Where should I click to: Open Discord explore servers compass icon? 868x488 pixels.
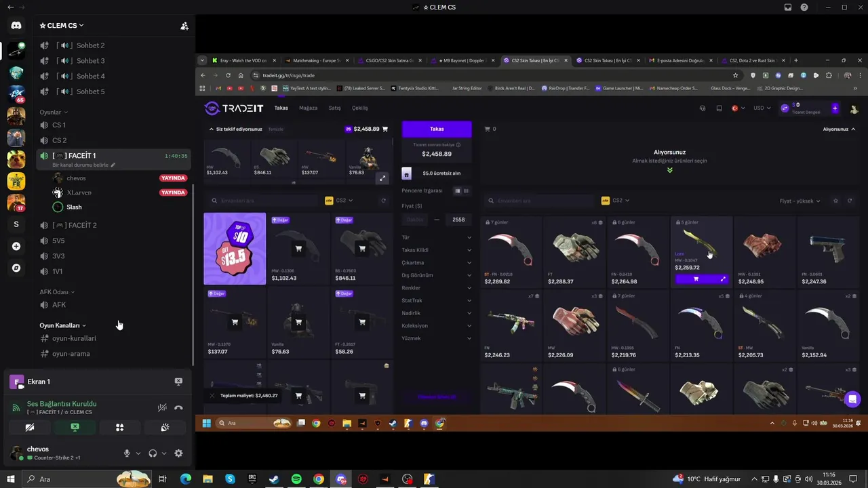[x=16, y=268]
